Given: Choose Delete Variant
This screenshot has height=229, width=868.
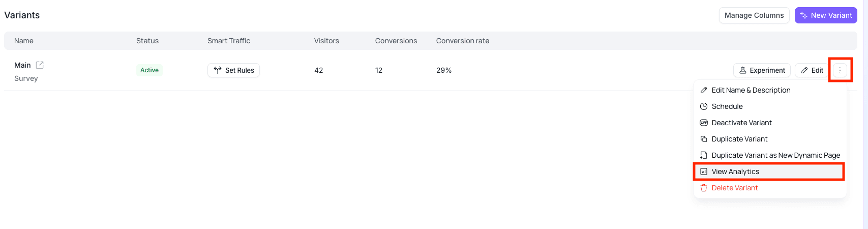Looking at the screenshot, I should (770, 188).
